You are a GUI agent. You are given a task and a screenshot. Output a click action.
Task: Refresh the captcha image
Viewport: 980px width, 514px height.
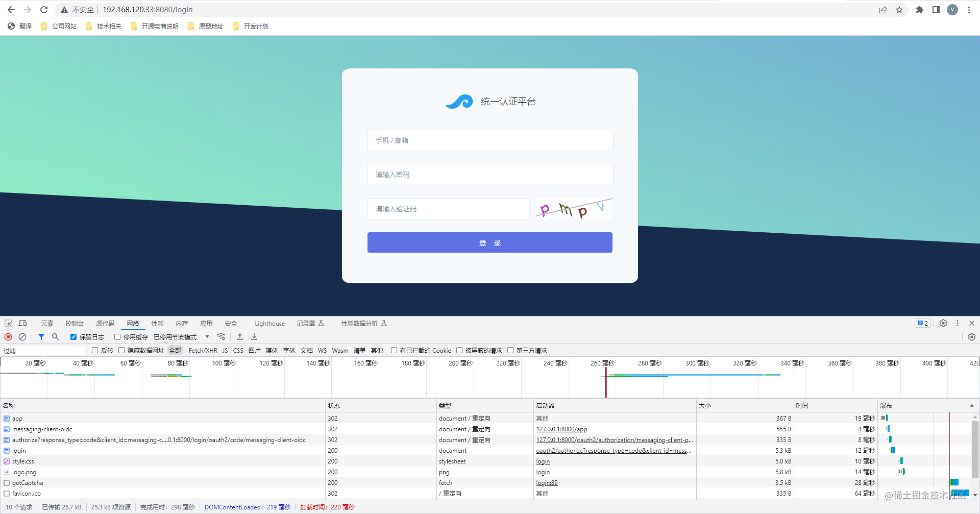[x=574, y=209]
